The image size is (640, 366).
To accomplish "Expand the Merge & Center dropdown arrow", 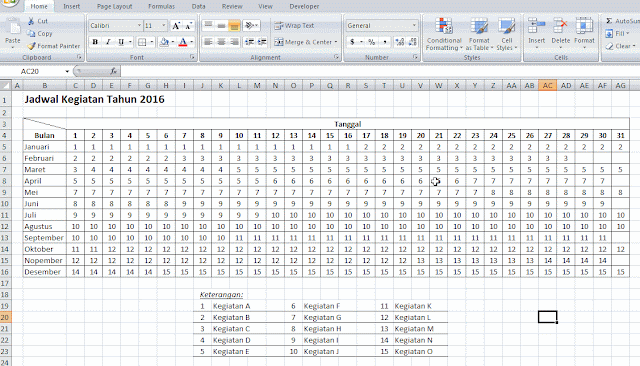I will (x=336, y=42).
